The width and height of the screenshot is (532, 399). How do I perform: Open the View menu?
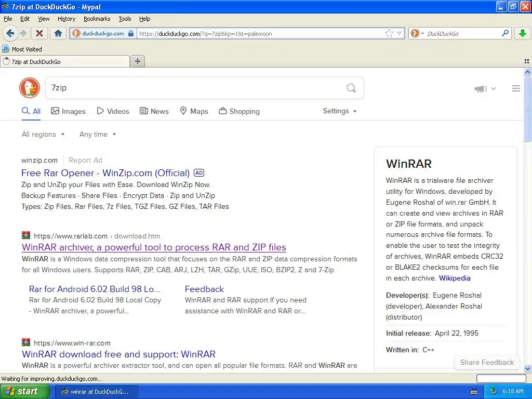[44, 19]
